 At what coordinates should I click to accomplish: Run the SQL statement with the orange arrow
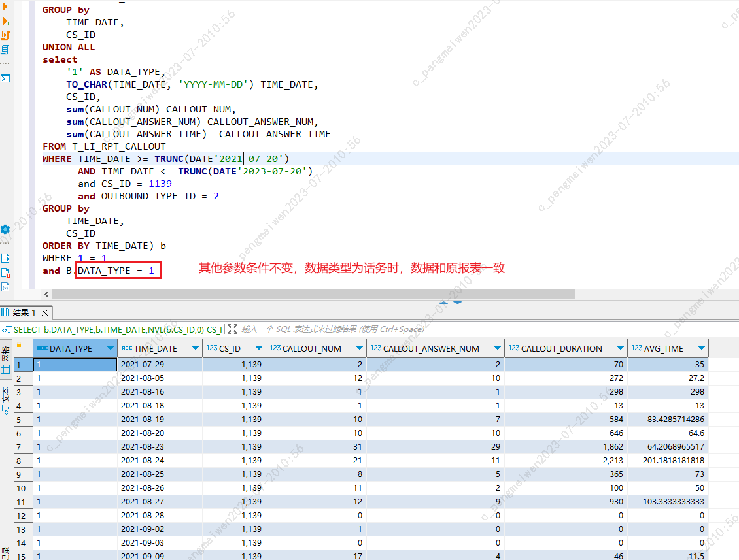(x=5, y=7)
